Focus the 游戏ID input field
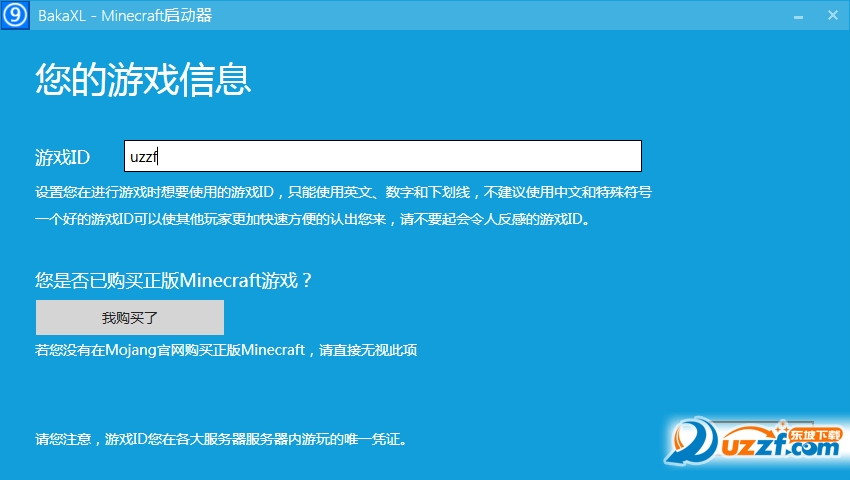 (383, 156)
